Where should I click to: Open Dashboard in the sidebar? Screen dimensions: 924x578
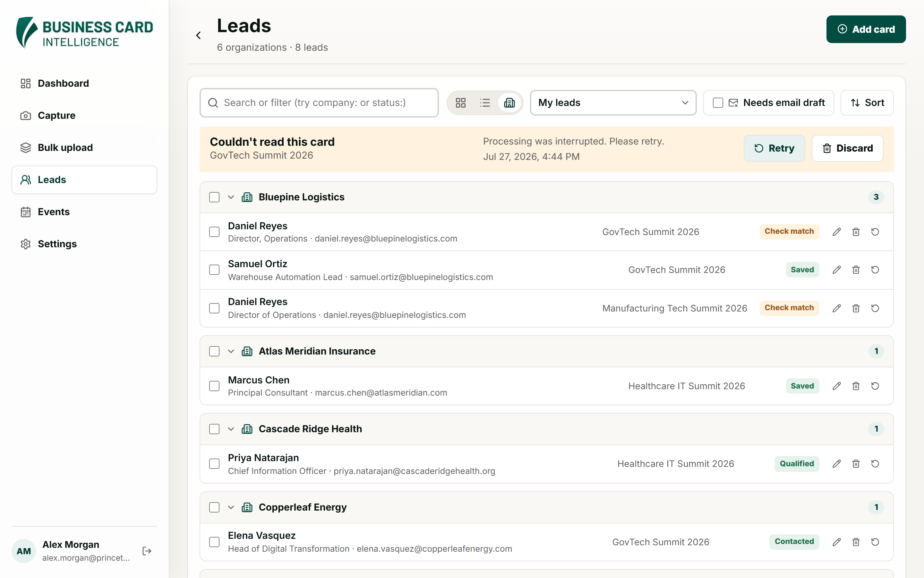click(84, 83)
